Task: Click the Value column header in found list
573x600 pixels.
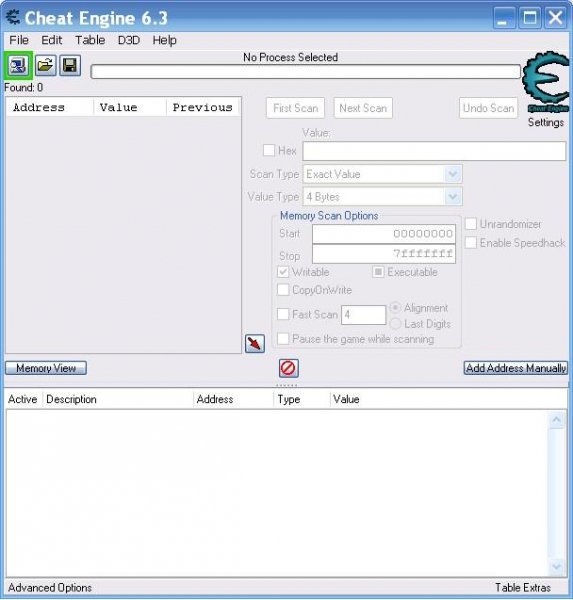Action: (130, 107)
